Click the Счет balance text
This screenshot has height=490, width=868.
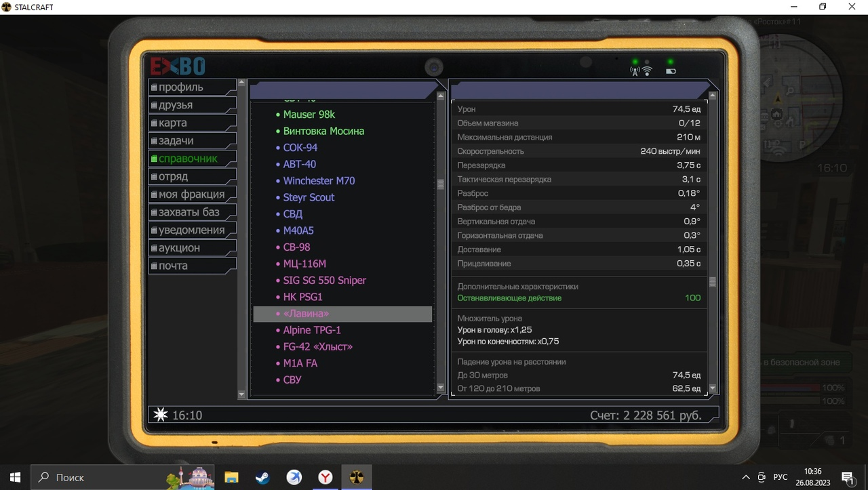coord(646,415)
